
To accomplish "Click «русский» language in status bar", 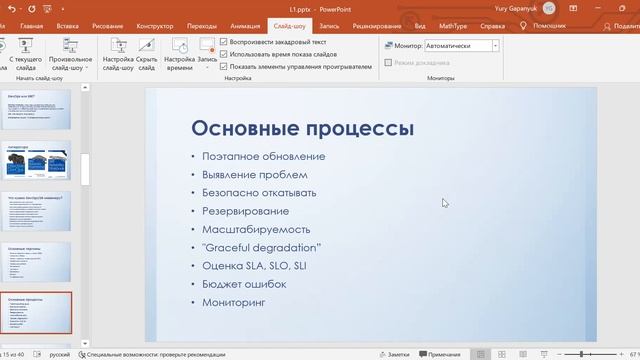I will tap(60, 355).
